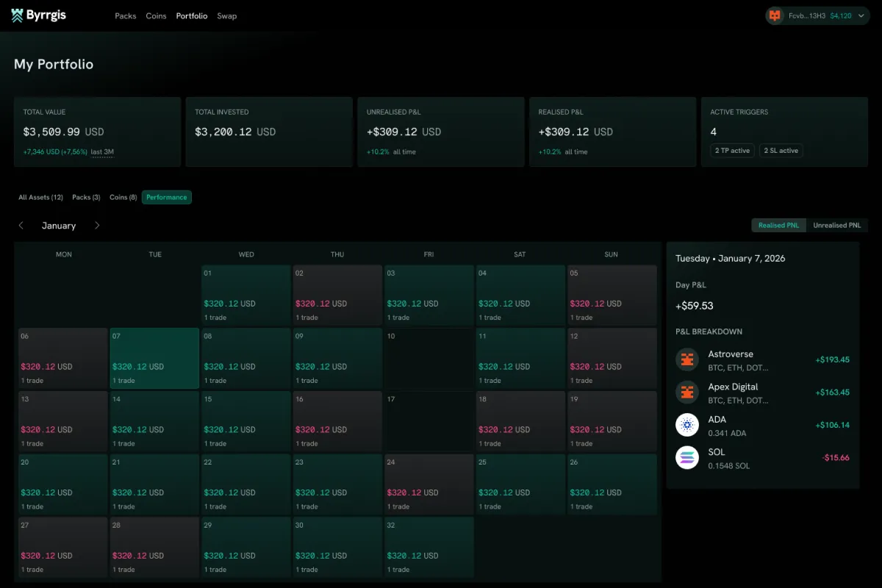The image size is (882, 588).
Task: Select the Packs (3) tab
Action: point(86,197)
